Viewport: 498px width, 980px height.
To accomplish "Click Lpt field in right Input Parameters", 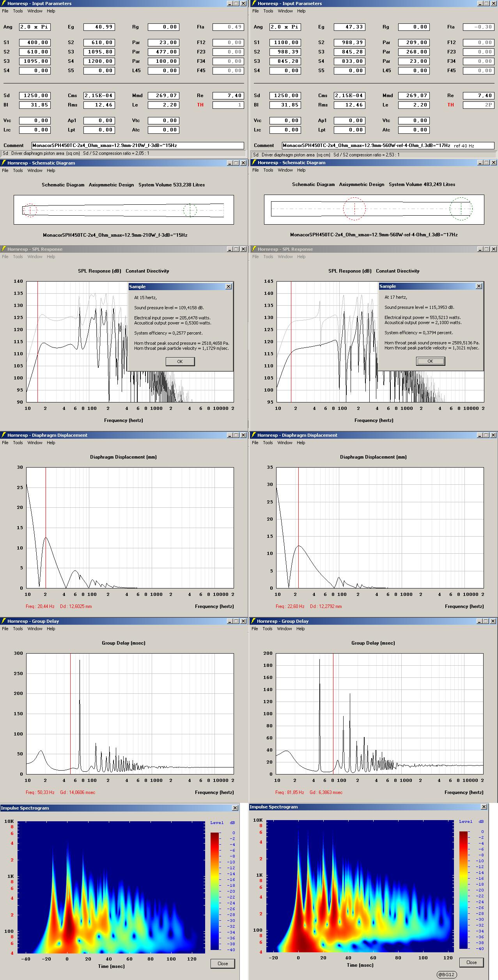I will pos(349,130).
